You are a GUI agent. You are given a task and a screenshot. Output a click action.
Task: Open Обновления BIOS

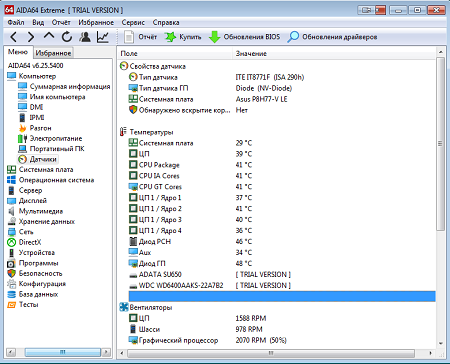[x=244, y=37]
